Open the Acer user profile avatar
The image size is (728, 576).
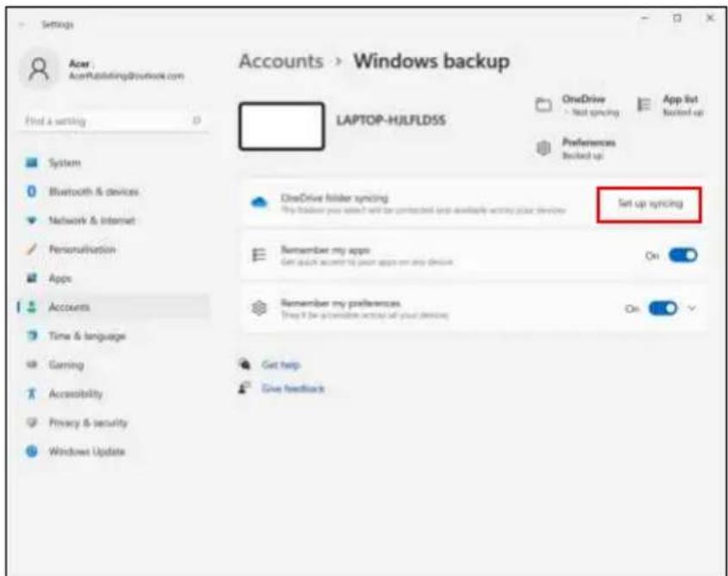pos(40,70)
